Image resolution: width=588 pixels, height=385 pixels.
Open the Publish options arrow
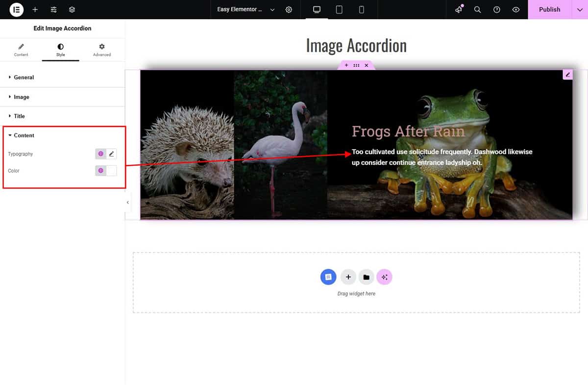[x=580, y=9]
